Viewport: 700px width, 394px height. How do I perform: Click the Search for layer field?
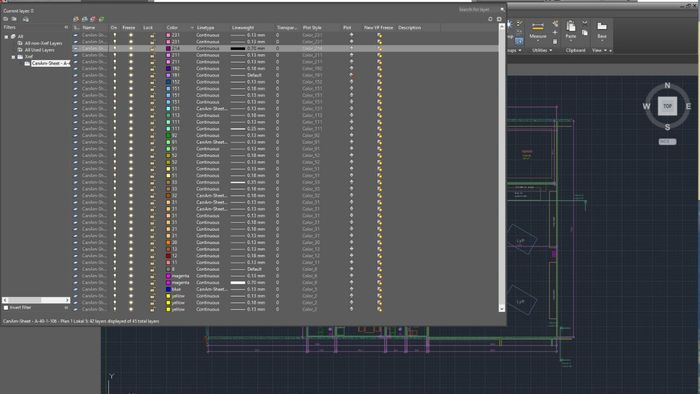point(476,9)
